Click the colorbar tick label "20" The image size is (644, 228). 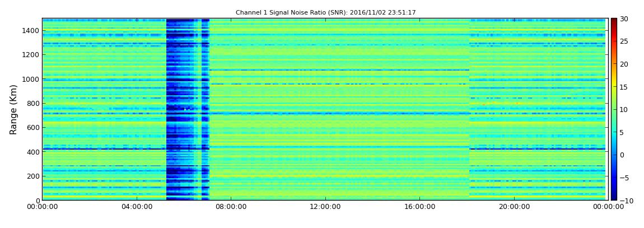(624, 64)
